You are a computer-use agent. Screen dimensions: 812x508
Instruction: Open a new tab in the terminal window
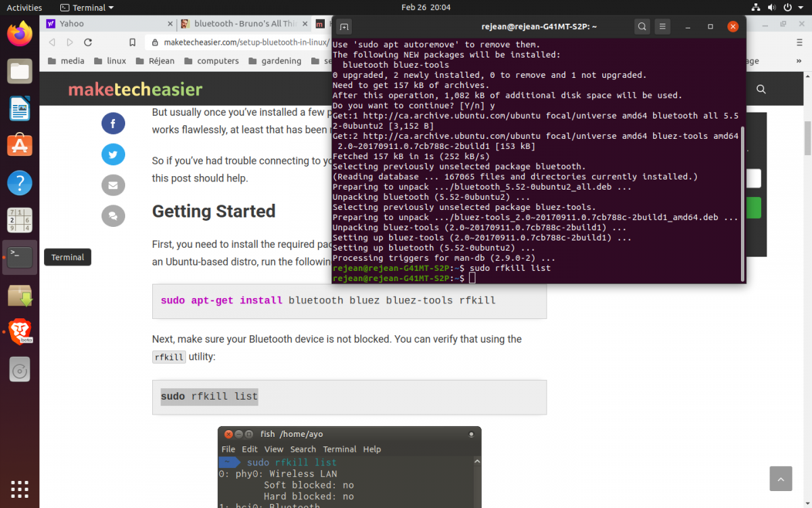tap(344, 26)
